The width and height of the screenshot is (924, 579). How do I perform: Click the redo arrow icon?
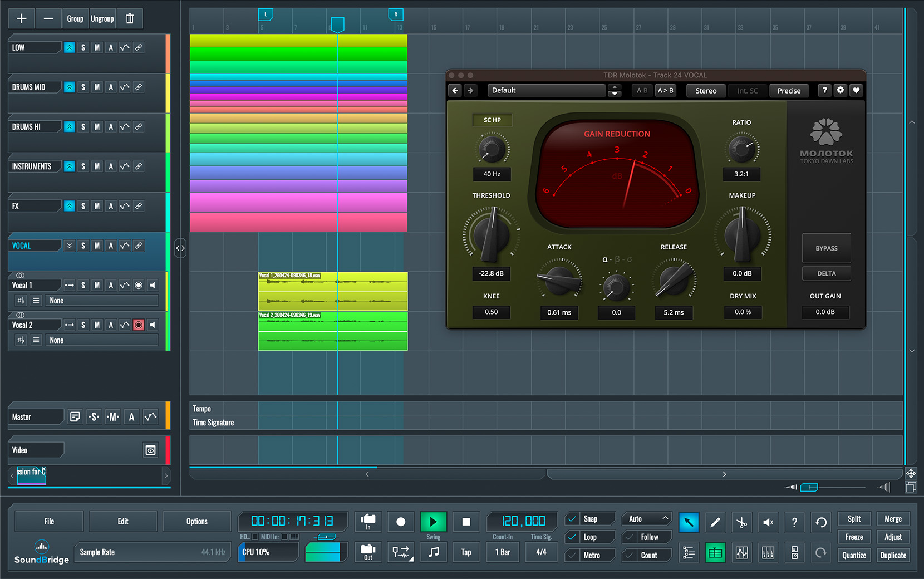tap(821, 553)
